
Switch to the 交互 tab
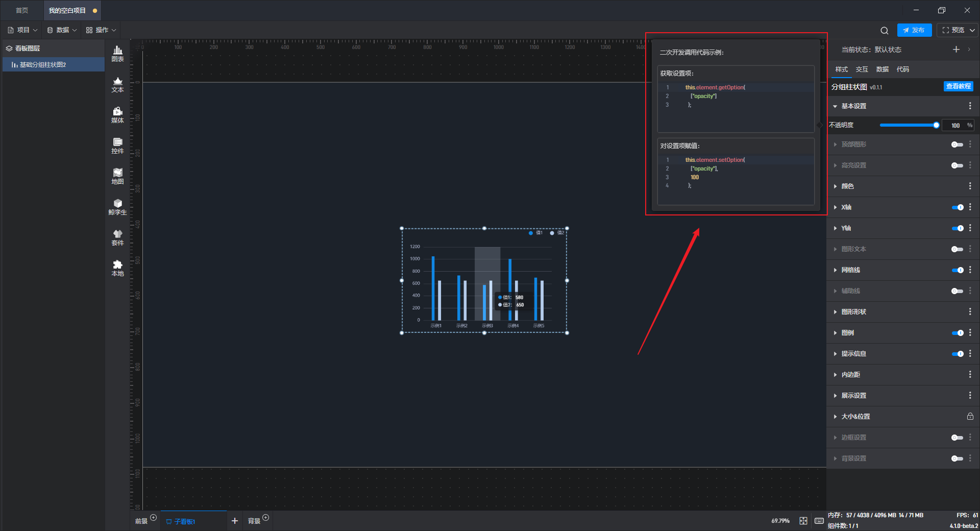(x=862, y=69)
